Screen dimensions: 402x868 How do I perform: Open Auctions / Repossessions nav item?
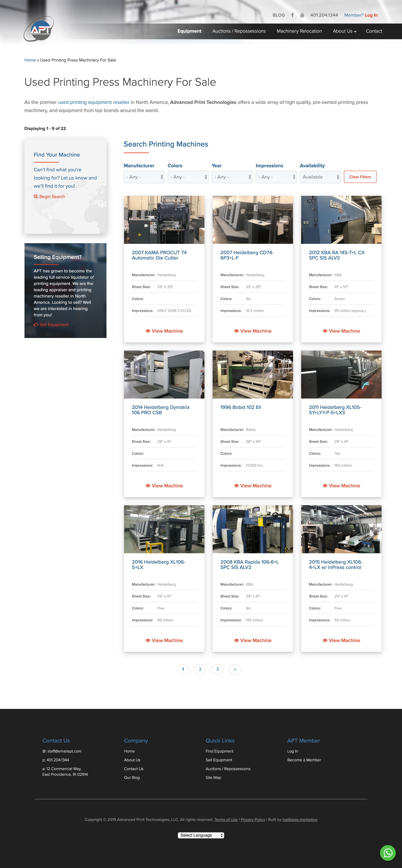click(x=239, y=31)
